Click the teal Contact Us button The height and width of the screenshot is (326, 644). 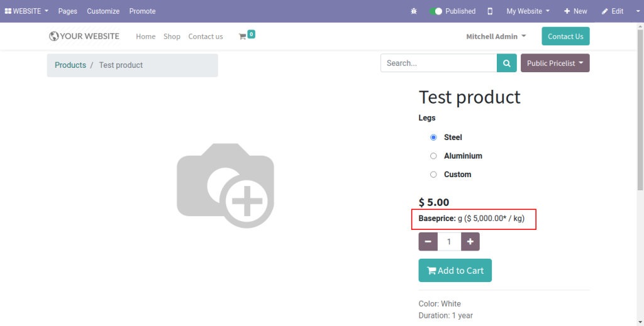pyautogui.click(x=565, y=36)
